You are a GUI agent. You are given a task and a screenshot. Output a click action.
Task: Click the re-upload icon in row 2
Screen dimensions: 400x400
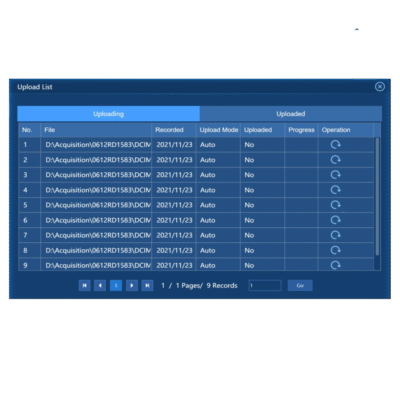click(x=335, y=160)
